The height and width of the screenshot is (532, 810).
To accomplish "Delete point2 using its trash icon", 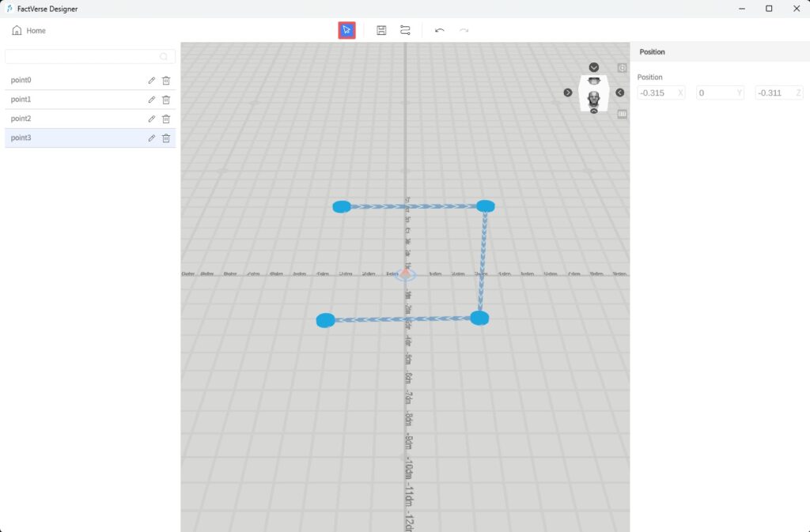I will pyautogui.click(x=166, y=119).
